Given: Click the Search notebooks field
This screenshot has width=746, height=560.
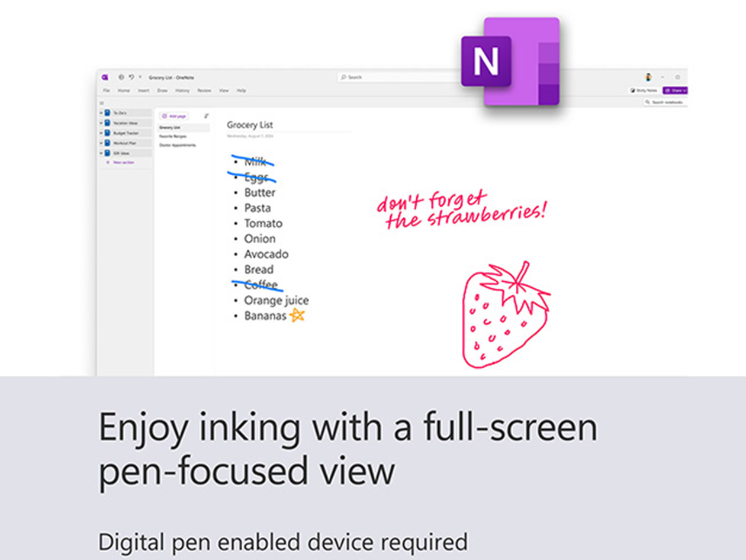Looking at the screenshot, I should pyautogui.click(x=665, y=102).
